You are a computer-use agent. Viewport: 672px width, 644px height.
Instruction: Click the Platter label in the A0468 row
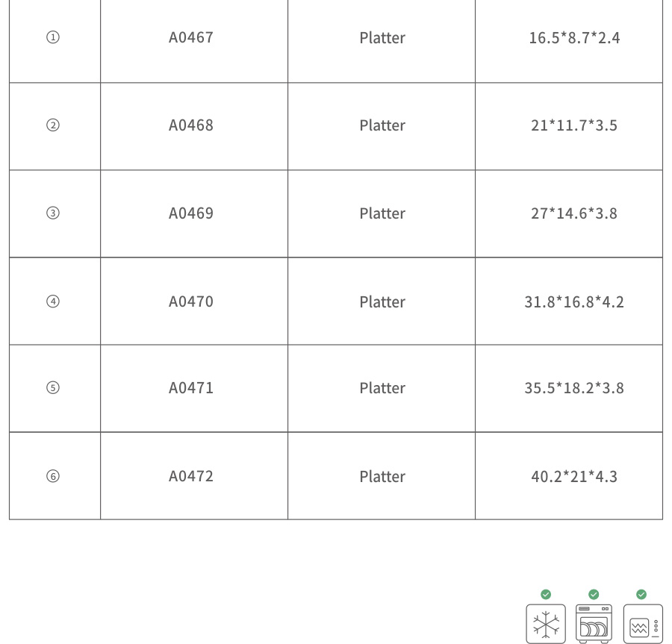(382, 125)
